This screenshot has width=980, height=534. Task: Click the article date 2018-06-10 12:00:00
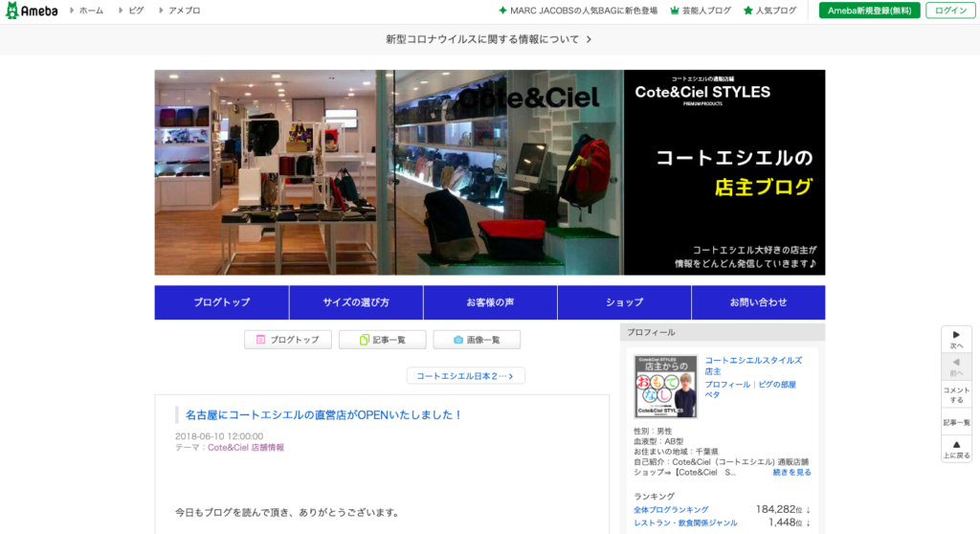point(219,436)
